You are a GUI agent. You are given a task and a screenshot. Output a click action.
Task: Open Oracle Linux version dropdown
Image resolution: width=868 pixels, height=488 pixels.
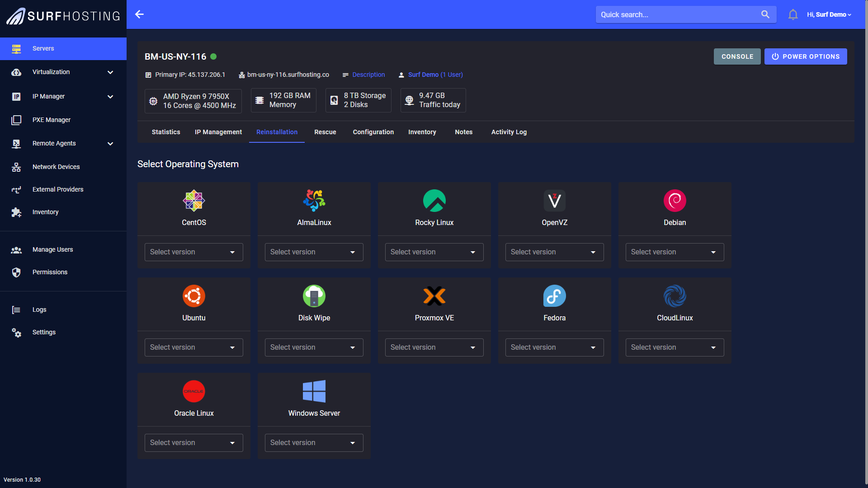pyautogui.click(x=194, y=443)
